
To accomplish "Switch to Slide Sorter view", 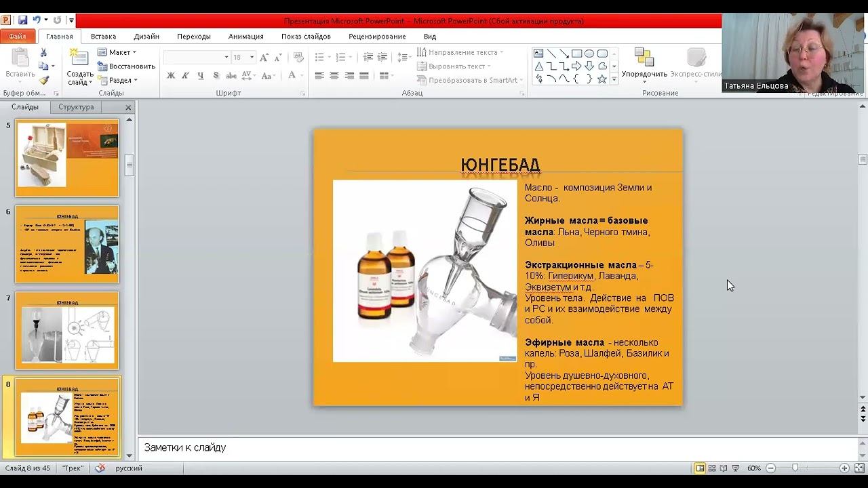I will (712, 468).
